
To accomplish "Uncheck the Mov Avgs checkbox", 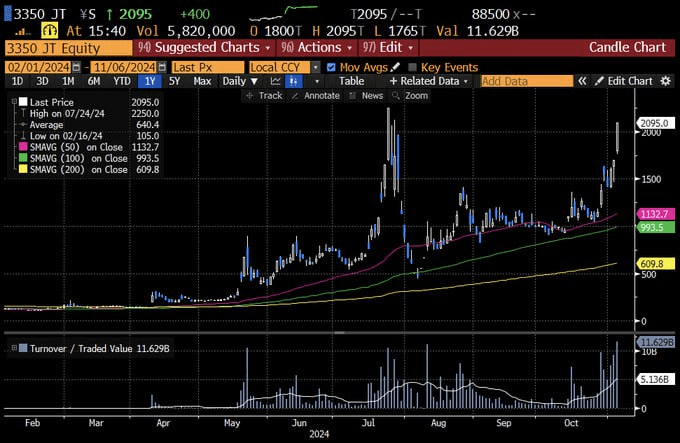I will 332,67.
